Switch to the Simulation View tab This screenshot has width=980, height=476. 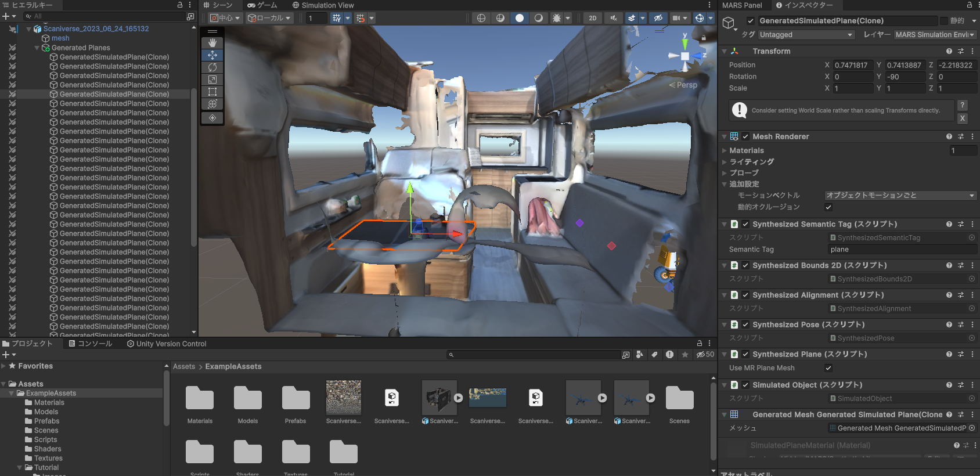point(323,5)
